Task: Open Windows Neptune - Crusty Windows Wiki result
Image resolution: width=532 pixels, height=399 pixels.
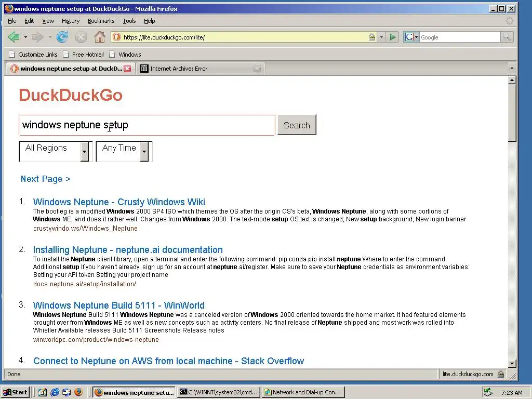Action: (x=119, y=202)
